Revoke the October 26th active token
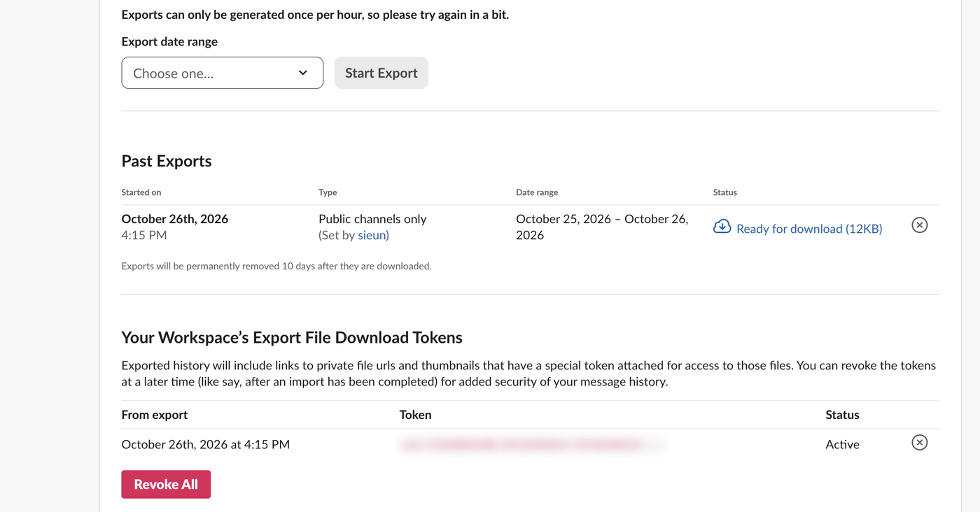This screenshot has width=980, height=512. pos(919,443)
